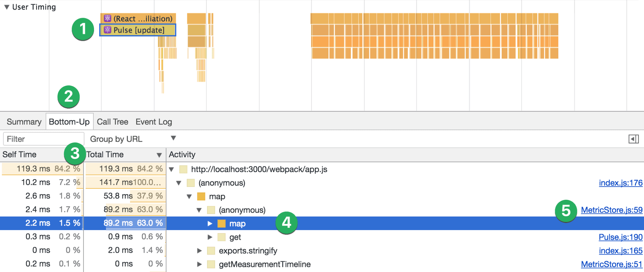
Task: Click the icon beside exports.stringify
Action: 211,251
